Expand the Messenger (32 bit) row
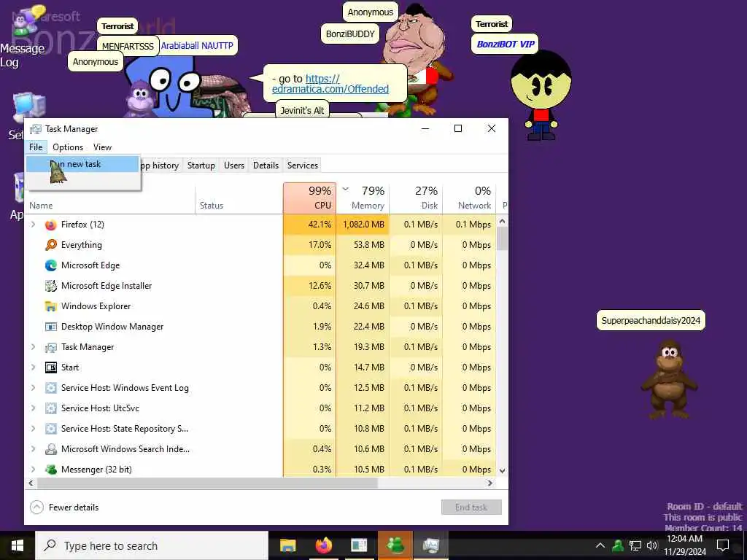747x560 pixels. coord(33,470)
